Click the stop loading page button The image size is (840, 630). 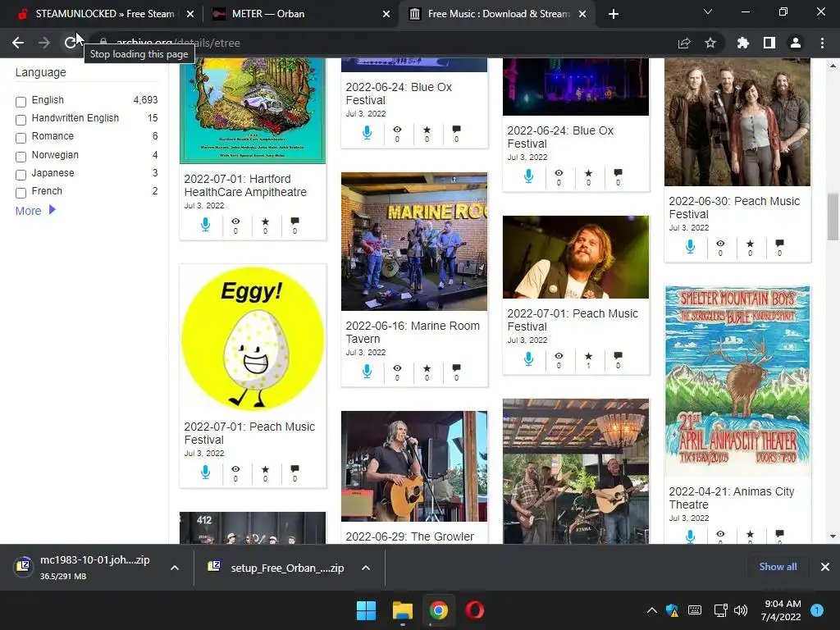pyautogui.click(x=71, y=43)
